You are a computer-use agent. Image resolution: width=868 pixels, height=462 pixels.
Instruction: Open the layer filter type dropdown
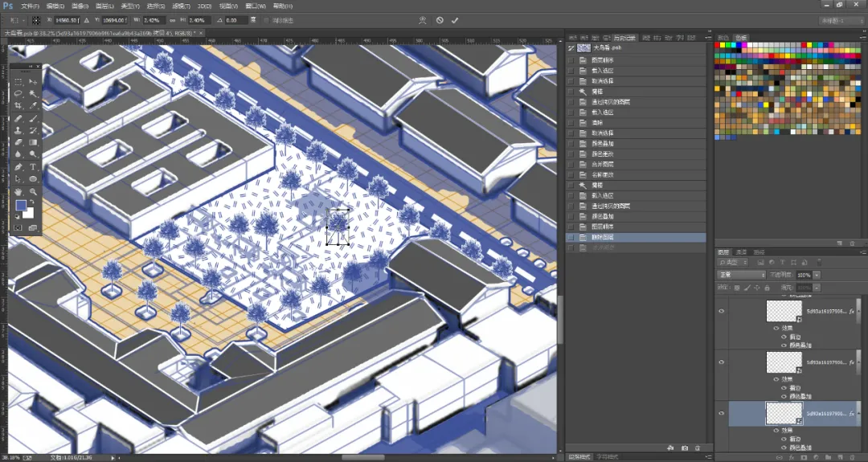click(734, 262)
